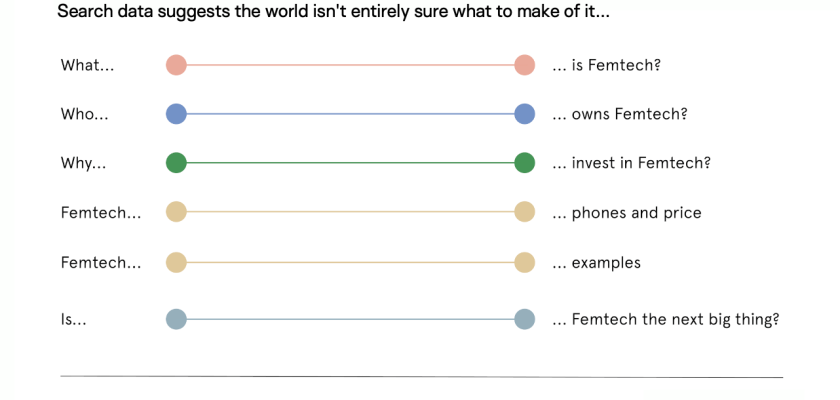The height and width of the screenshot is (400, 840).
Task: Click the "... owns Femtech?" text
Action: (619, 114)
